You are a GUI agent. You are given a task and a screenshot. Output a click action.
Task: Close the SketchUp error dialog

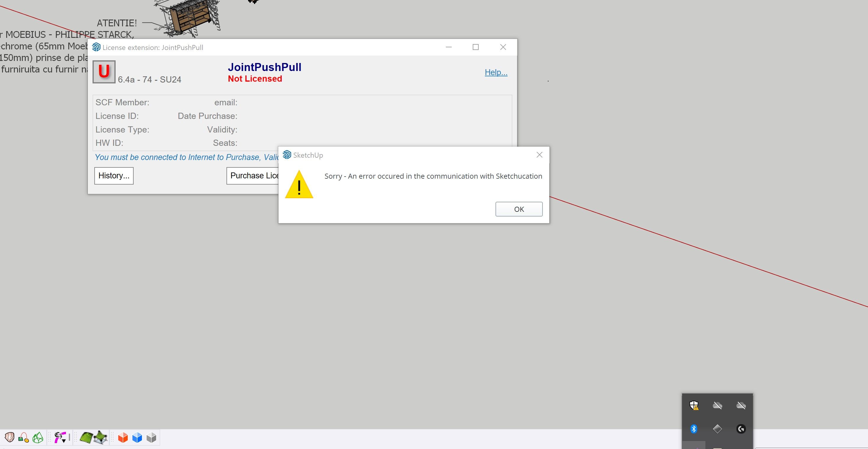[x=539, y=155]
